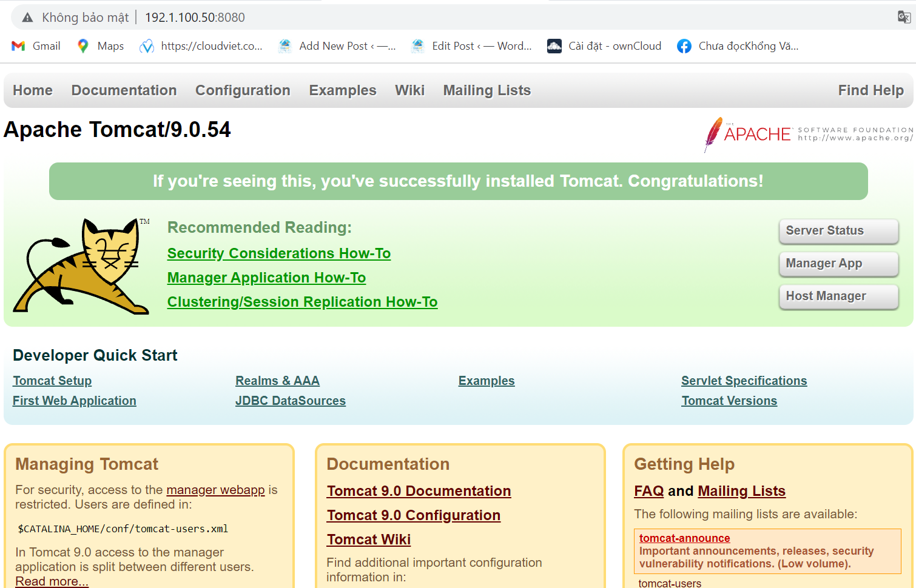The width and height of the screenshot is (916, 588).
Task: Click the Getting Help heading
Action: pyautogui.click(x=684, y=464)
